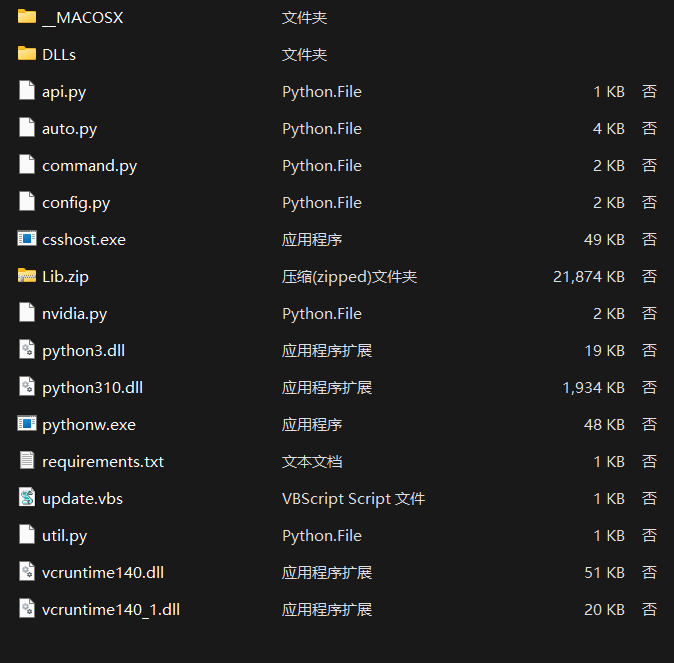Click the update.vbs script icon
The image size is (674, 663).
[27, 497]
